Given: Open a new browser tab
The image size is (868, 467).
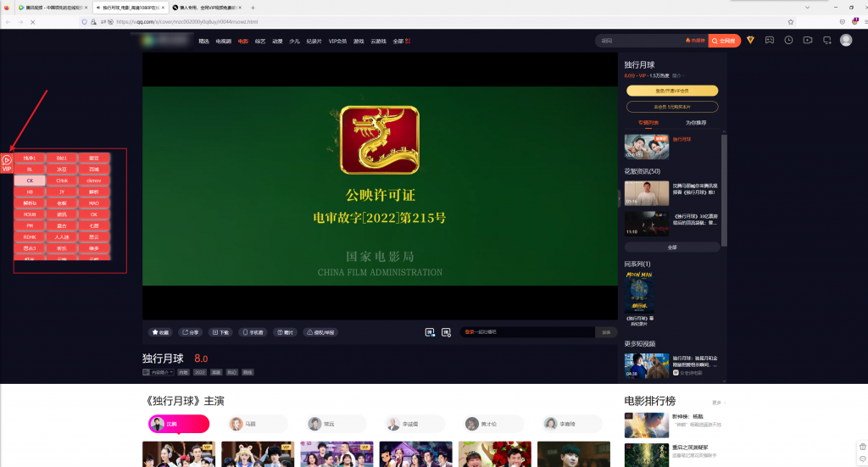Looking at the screenshot, I should coord(253,8).
